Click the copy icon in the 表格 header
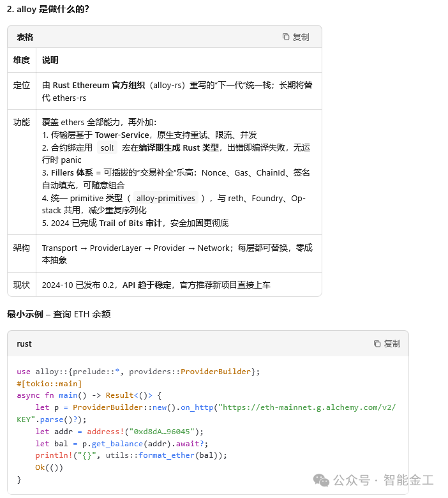This screenshot has height=498, width=448. click(x=286, y=37)
